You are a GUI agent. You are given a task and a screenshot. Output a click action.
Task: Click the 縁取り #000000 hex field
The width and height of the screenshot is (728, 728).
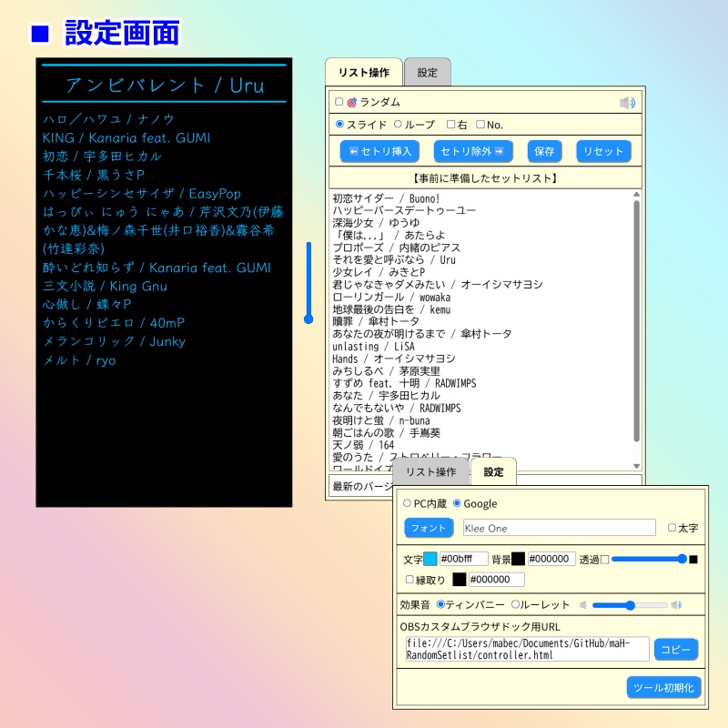click(x=497, y=579)
